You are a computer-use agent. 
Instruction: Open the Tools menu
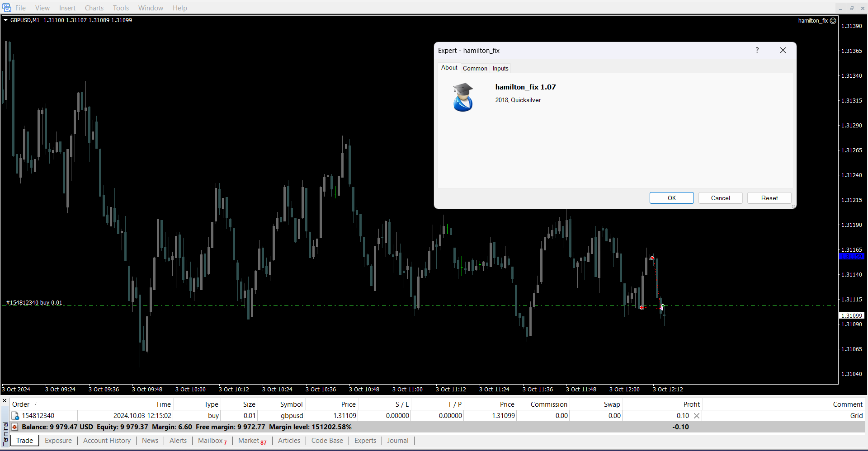[121, 8]
